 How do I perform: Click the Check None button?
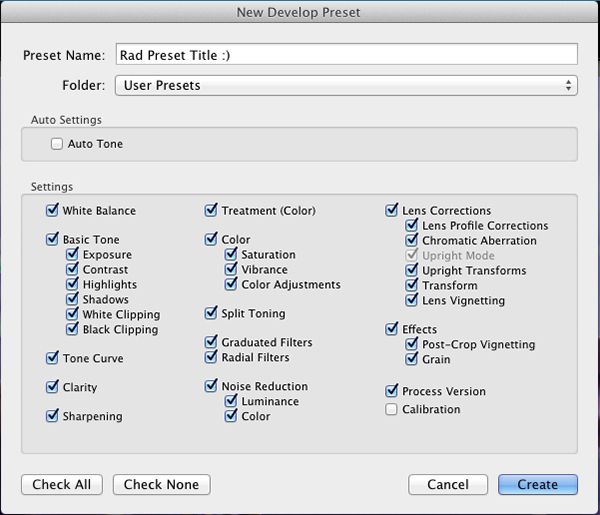161,484
